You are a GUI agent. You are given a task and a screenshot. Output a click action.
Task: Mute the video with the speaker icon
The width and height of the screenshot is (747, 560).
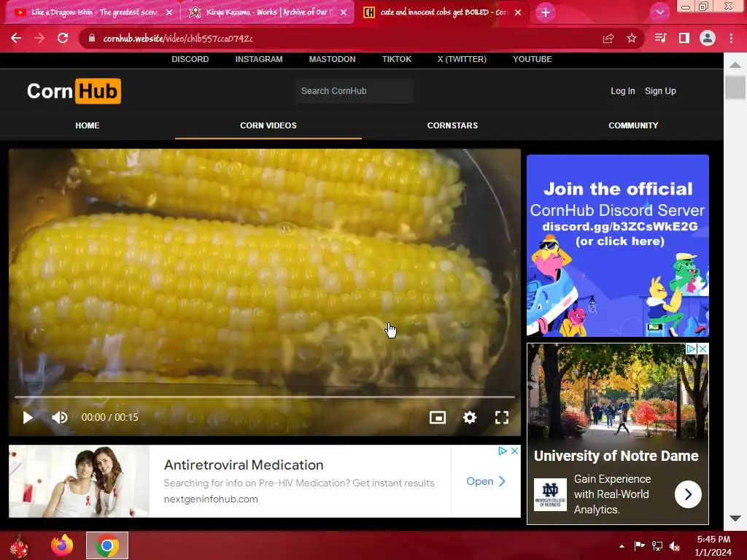60,418
